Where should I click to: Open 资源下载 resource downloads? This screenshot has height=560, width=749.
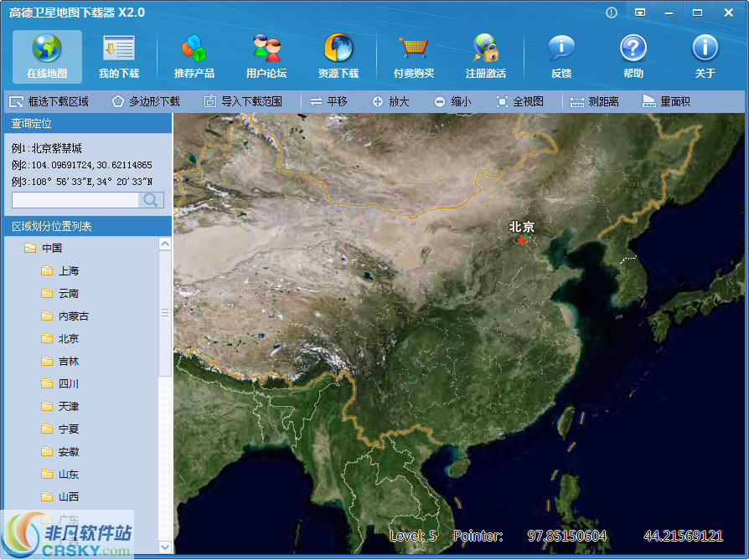pyautogui.click(x=338, y=56)
